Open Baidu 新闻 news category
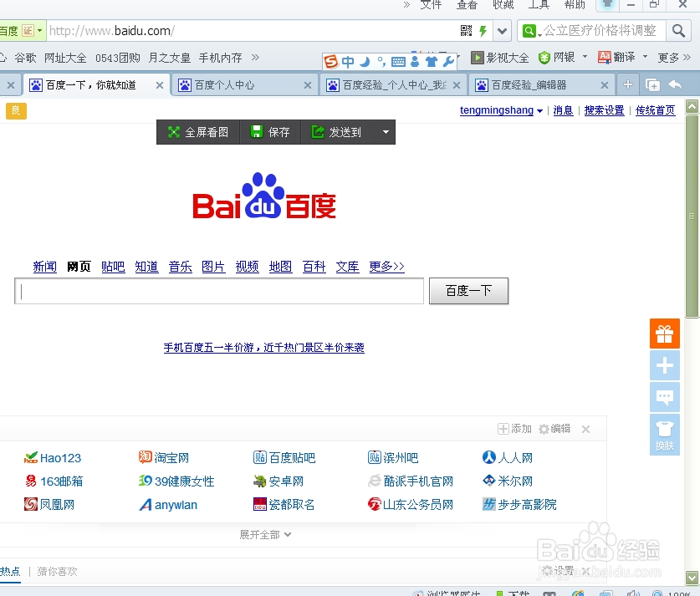 [45, 267]
